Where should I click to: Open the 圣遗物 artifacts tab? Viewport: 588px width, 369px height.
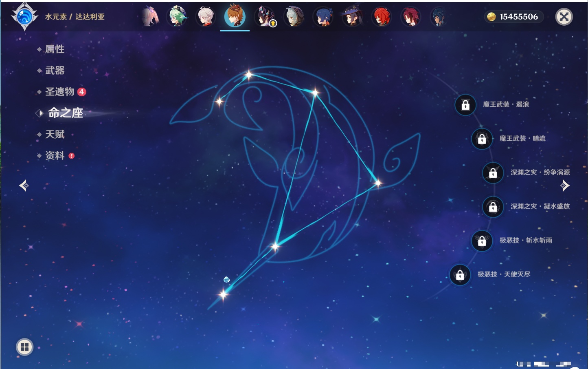click(x=59, y=92)
